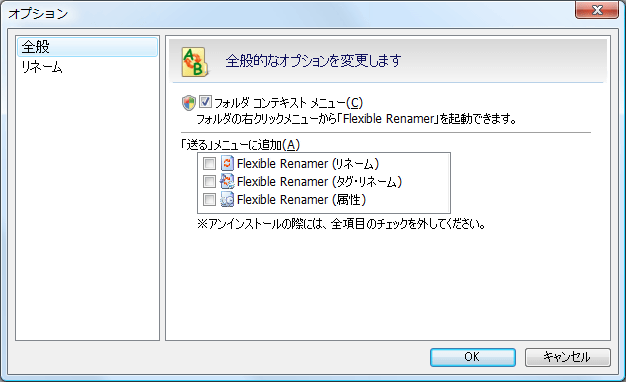Enable Flexible Renamer (属性) checkbox
Image resolution: width=626 pixels, height=382 pixels.
[x=209, y=199]
